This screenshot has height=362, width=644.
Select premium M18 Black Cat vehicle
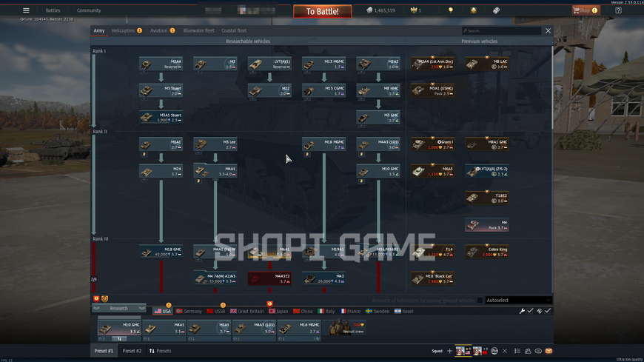coord(433,278)
